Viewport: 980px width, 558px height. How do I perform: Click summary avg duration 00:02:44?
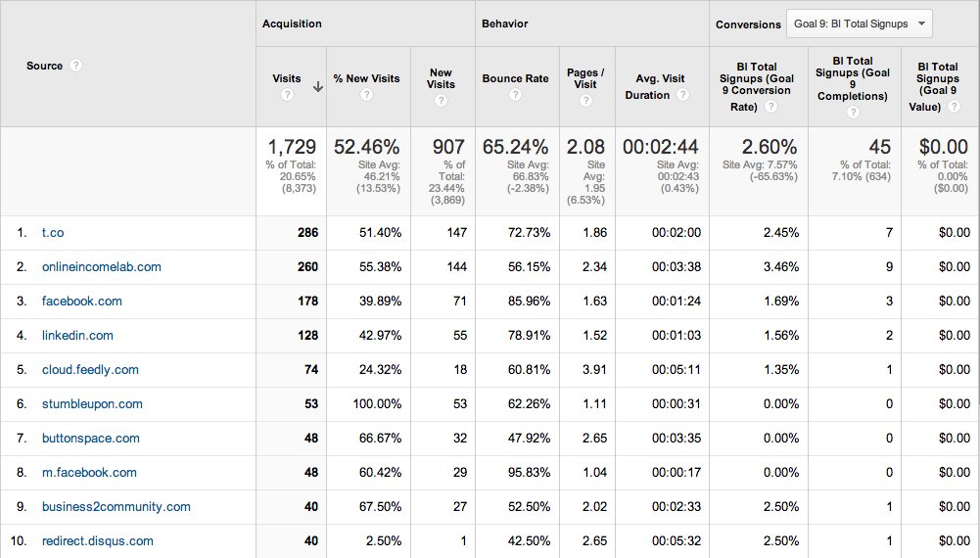[661, 147]
